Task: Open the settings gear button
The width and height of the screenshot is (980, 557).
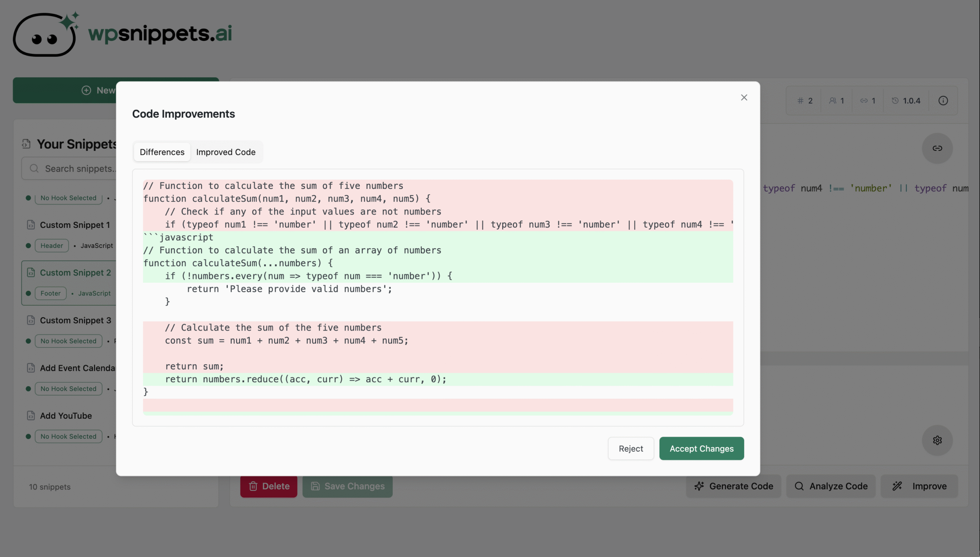Action: click(x=937, y=441)
